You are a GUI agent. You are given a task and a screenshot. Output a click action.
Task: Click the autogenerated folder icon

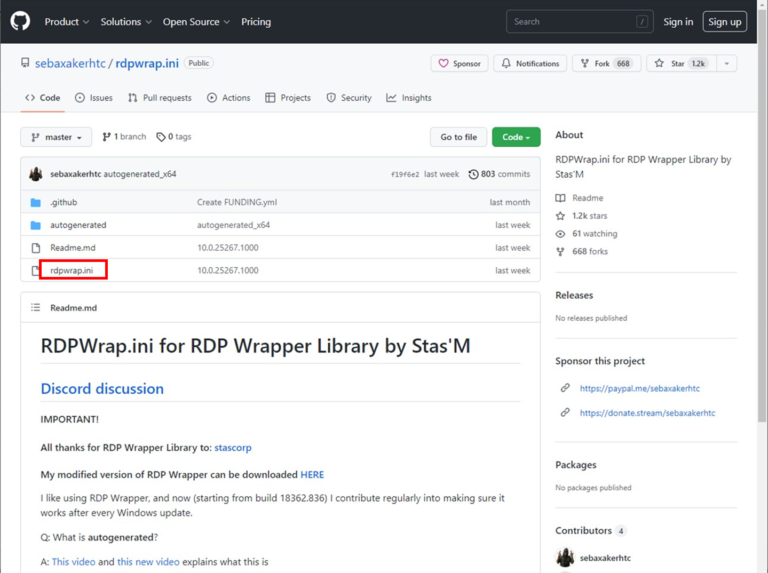[36, 225]
